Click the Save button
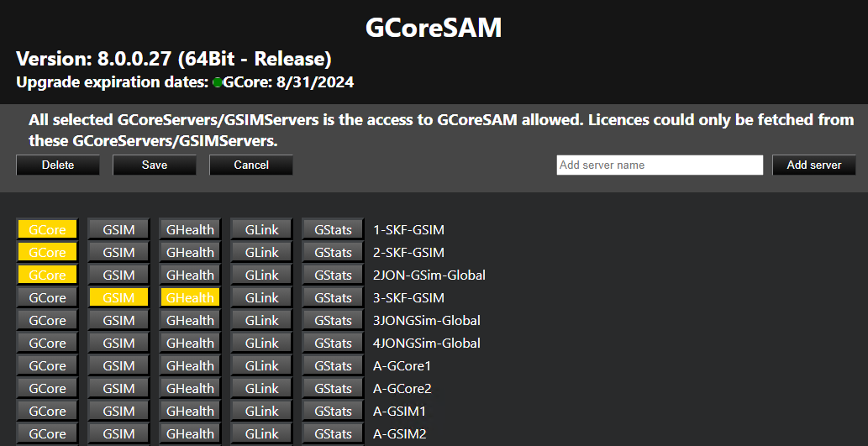This screenshot has height=446, width=868. [155, 165]
